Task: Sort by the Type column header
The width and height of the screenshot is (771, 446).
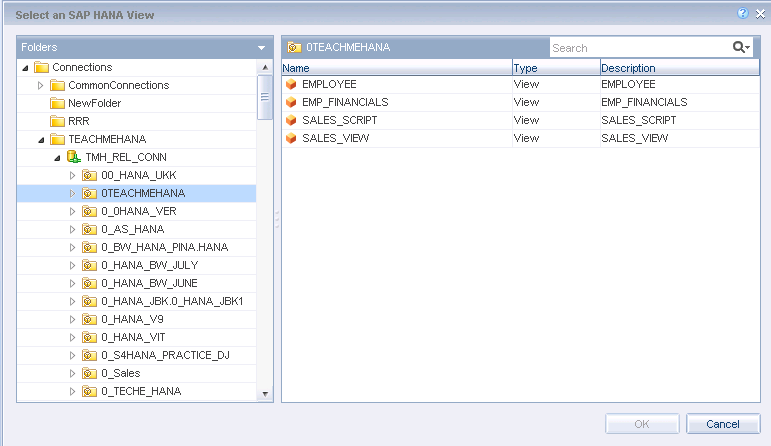Action: 556,68
